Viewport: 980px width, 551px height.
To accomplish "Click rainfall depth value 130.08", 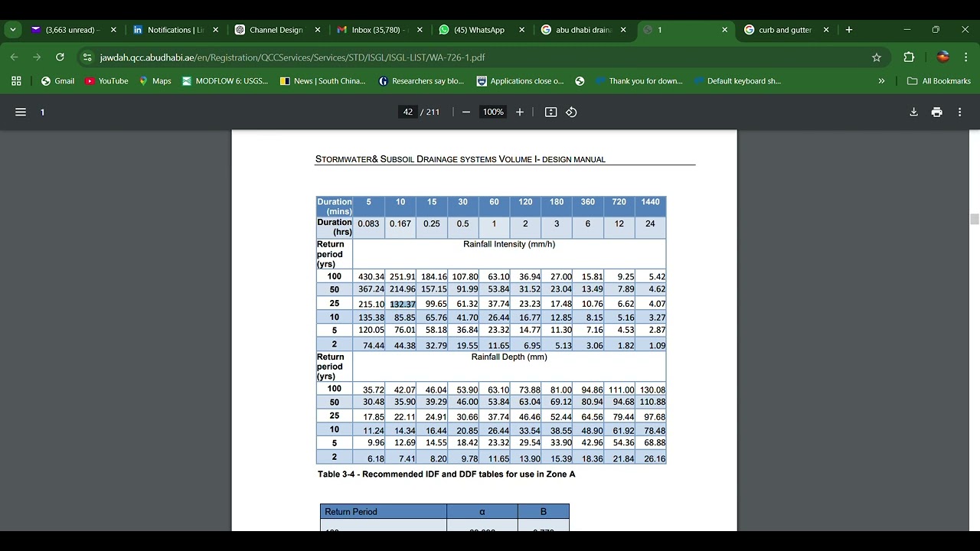I will (x=652, y=390).
